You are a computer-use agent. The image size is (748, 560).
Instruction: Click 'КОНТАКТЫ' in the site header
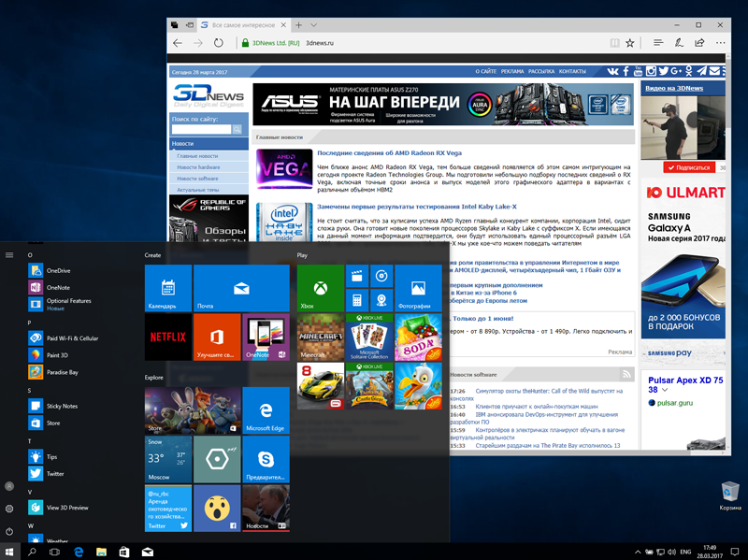(x=572, y=72)
